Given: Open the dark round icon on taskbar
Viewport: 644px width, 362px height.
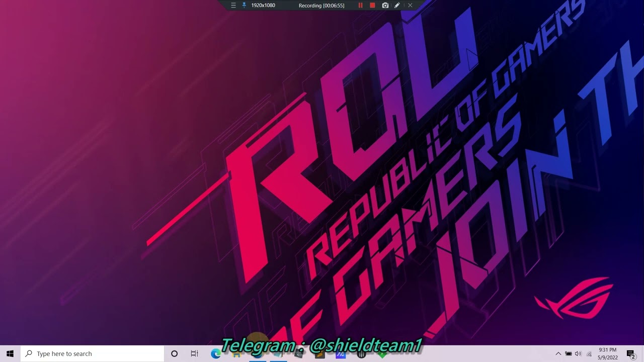Looking at the screenshot, I should pyautogui.click(x=361, y=354).
